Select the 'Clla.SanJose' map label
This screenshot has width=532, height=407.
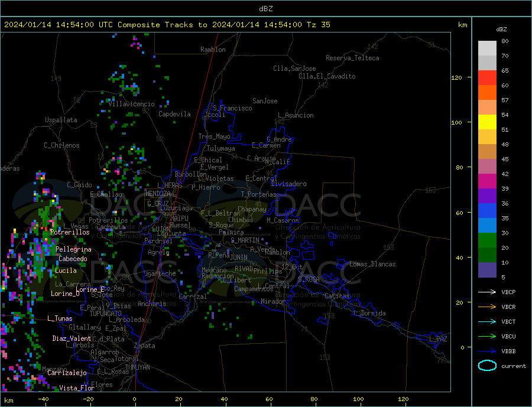294,69
